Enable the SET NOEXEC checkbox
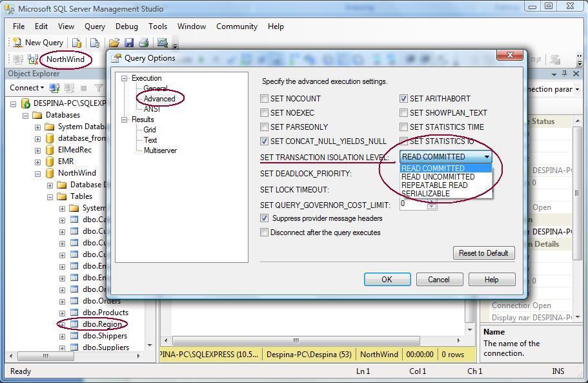588x383 pixels. (x=265, y=113)
